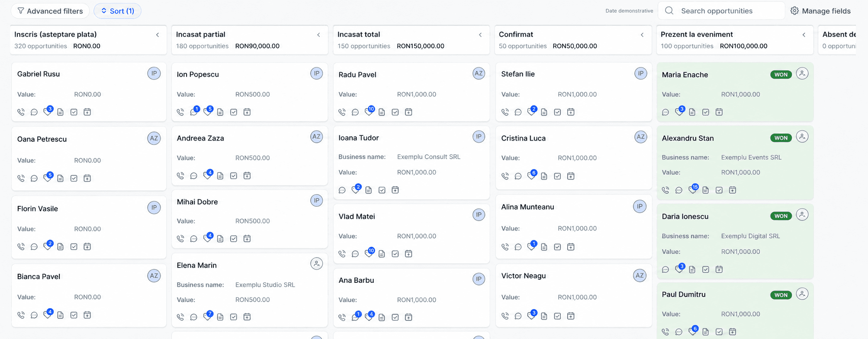Click the IP owner avatar on Gabriel Rusu card

pyautogui.click(x=154, y=74)
